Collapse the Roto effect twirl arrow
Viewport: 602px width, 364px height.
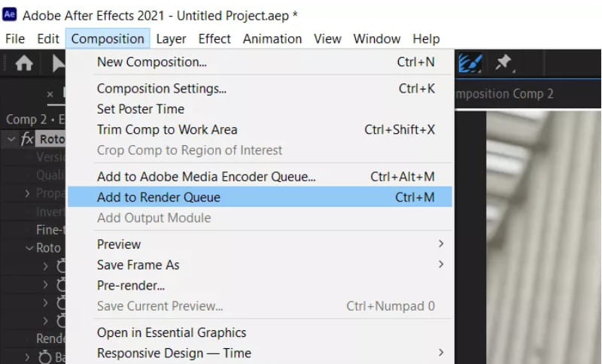click(11, 139)
